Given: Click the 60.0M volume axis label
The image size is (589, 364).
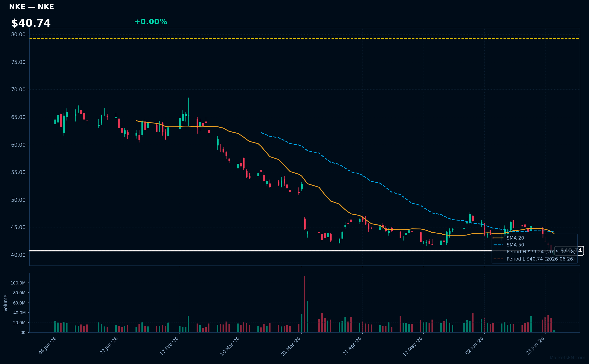Looking at the screenshot, I should click(19, 303).
